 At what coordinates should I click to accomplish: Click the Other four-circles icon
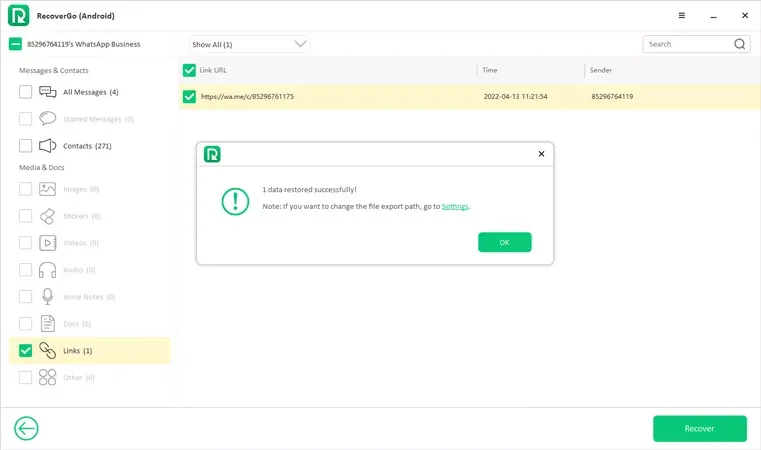(48, 377)
